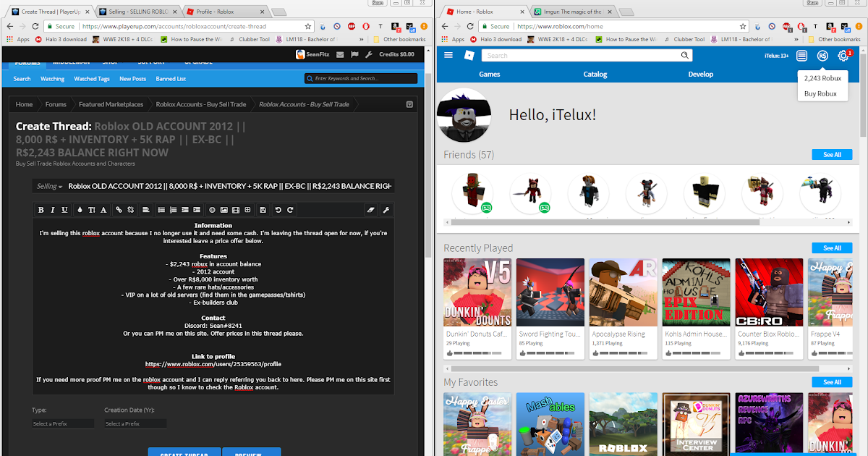Insert an image in the editor
Viewport: 868px width, 456px height.
coord(224,210)
